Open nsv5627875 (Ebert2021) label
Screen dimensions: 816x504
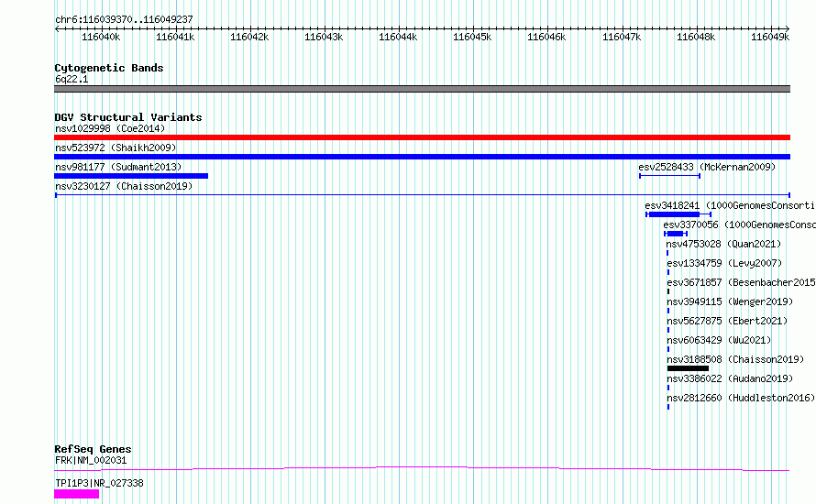click(x=727, y=321)
